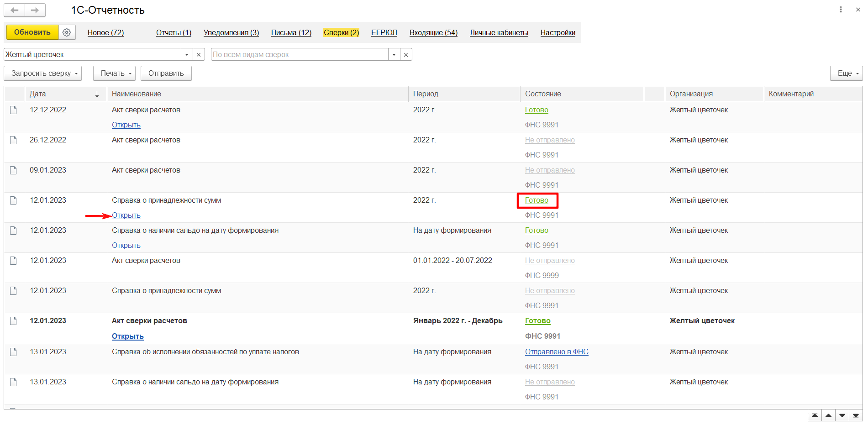Switch to the Отчеты (1) tab
This screenshot has height=425, width=868.
[174, 32]
